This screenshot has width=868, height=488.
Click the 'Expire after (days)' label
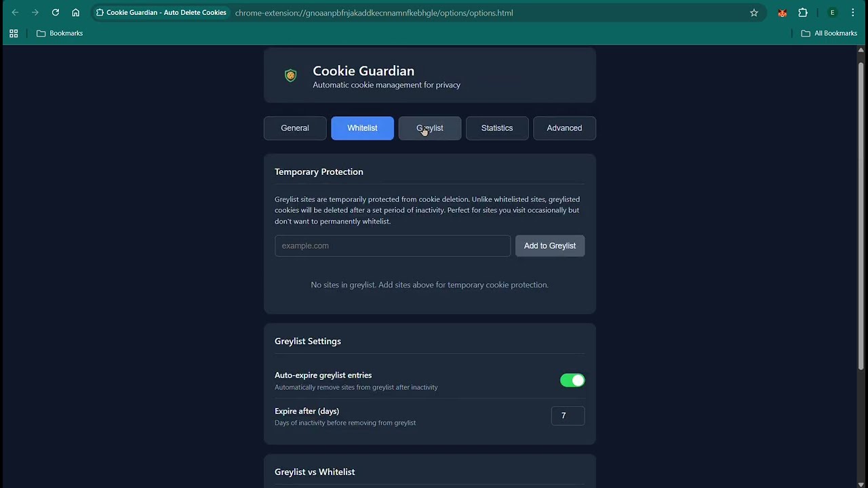(307, 411)
